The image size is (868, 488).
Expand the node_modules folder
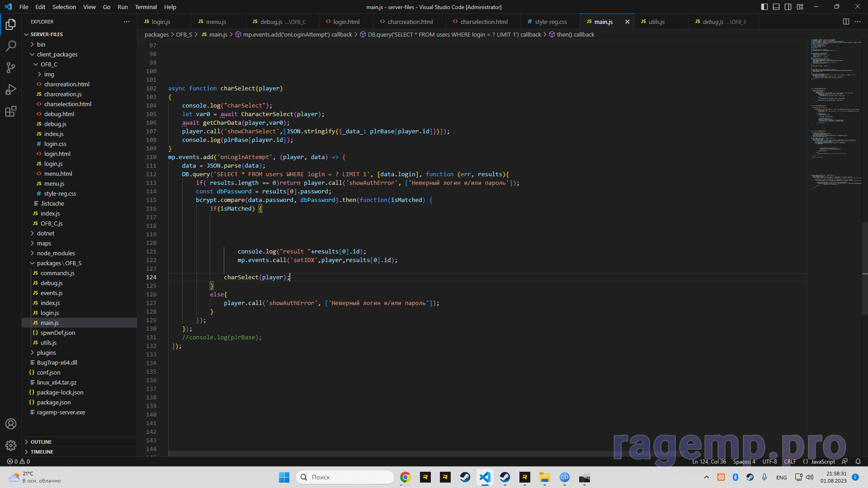56,253
